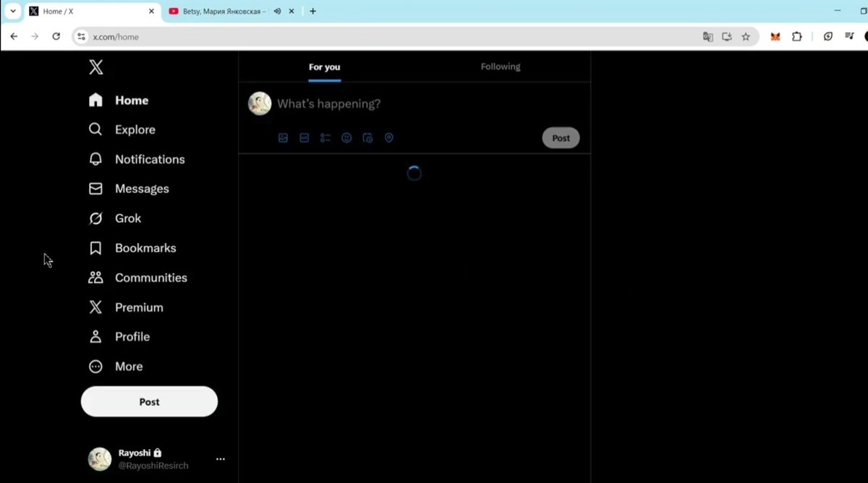The width and height of the screenshot is (868, 483).
Task: Mute audio on the Betsy tab
Action: (x=277, y=12)
